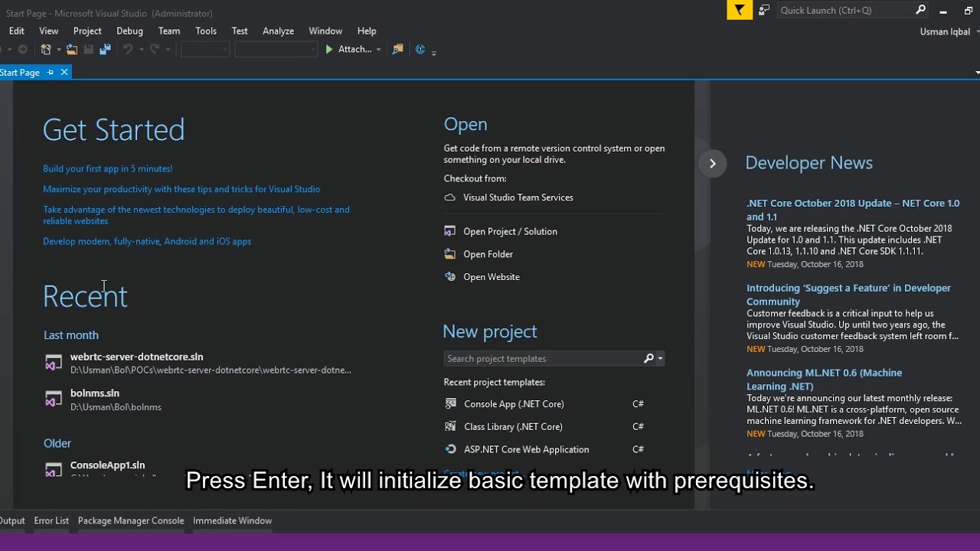Click the project template search magnifier icon
This screenshot has width=980, height=551.
[648, 358]
